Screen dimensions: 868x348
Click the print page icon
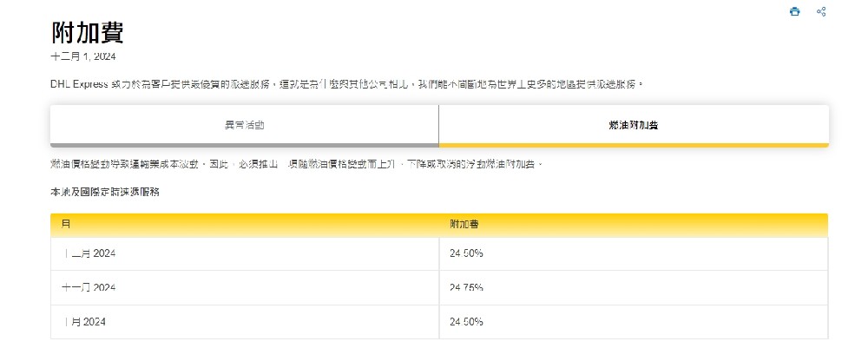coord(794,12)
